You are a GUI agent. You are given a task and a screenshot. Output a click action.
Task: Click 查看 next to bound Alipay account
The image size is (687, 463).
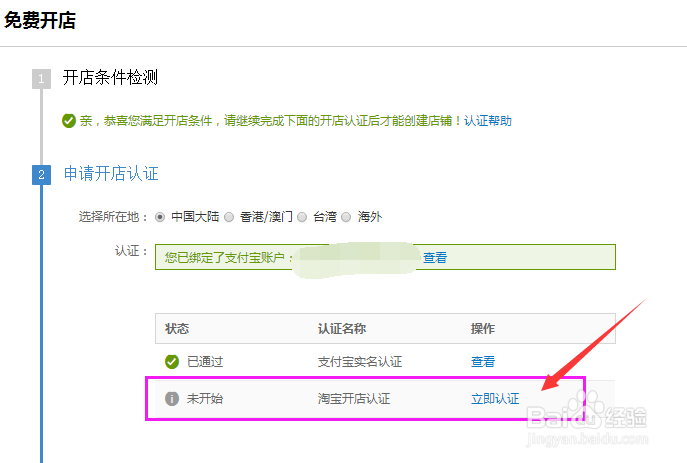tap(435, 258)
